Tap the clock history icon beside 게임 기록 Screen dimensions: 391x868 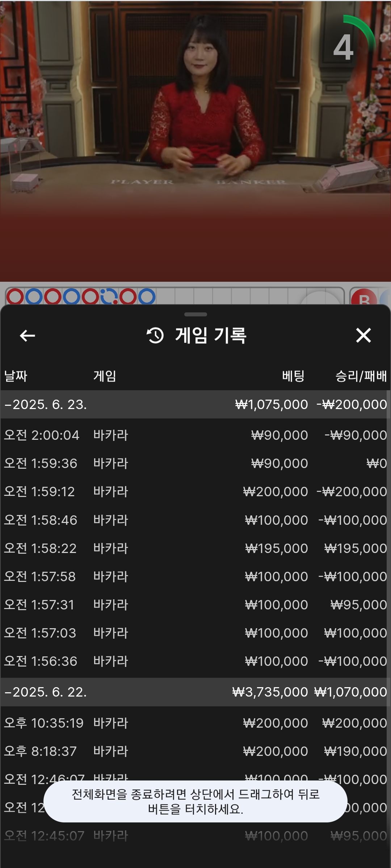tap(155, 335)
